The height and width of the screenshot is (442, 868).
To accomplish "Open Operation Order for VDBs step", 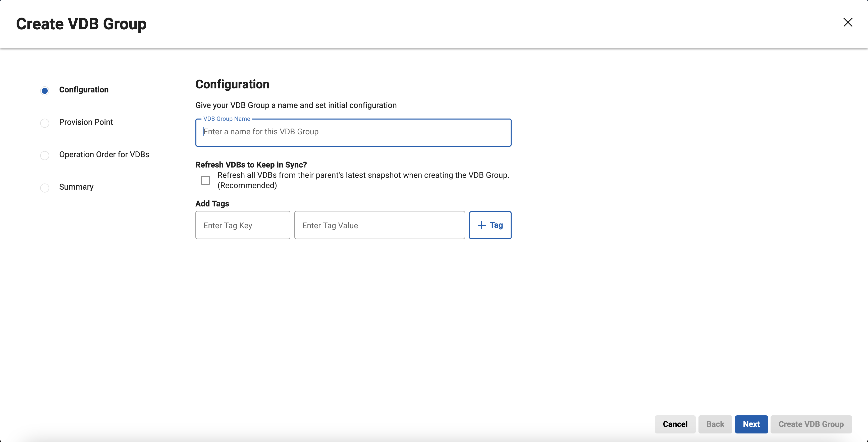I will click(x=104, y=154).
